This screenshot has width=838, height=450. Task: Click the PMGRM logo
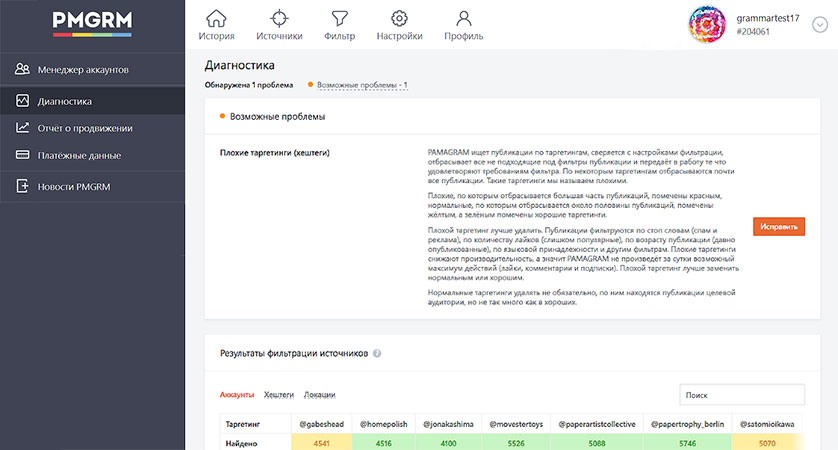(x=92, y=24)
